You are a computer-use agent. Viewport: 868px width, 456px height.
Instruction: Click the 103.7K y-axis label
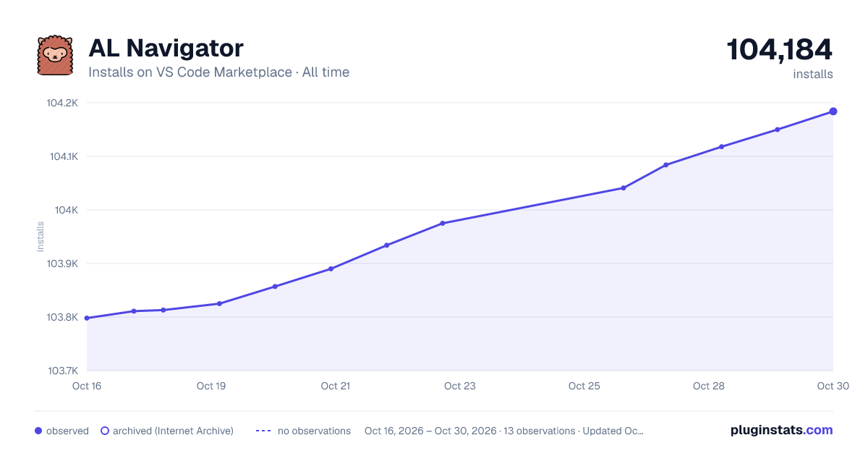pos(63,371)
